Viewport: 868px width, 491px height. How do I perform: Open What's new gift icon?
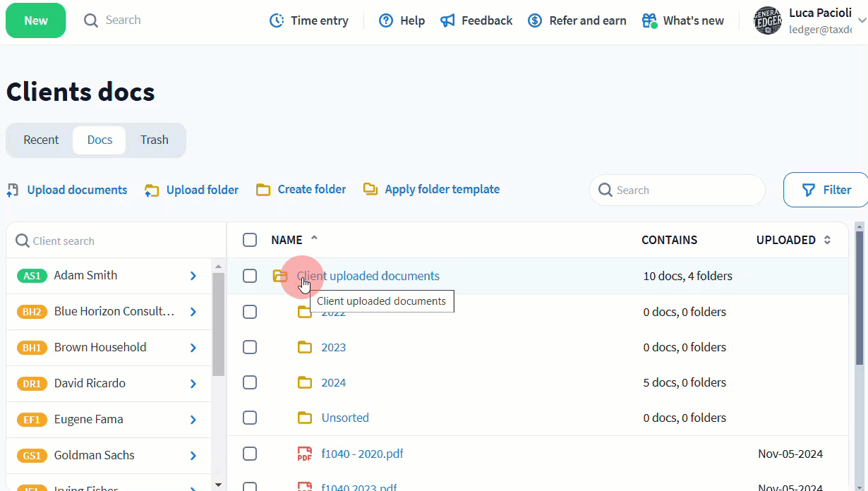point(649,20)
